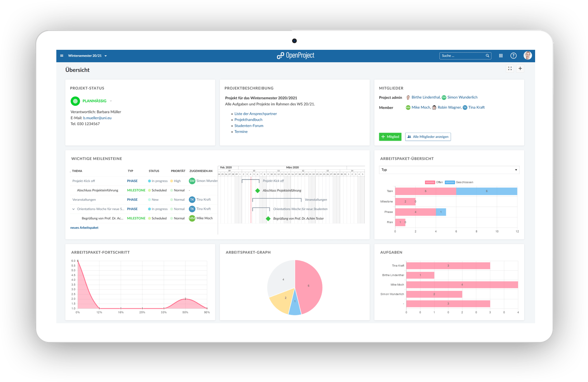588x382 pixels.
Task: Open the Projekthandbuch link
Action: 248,120
